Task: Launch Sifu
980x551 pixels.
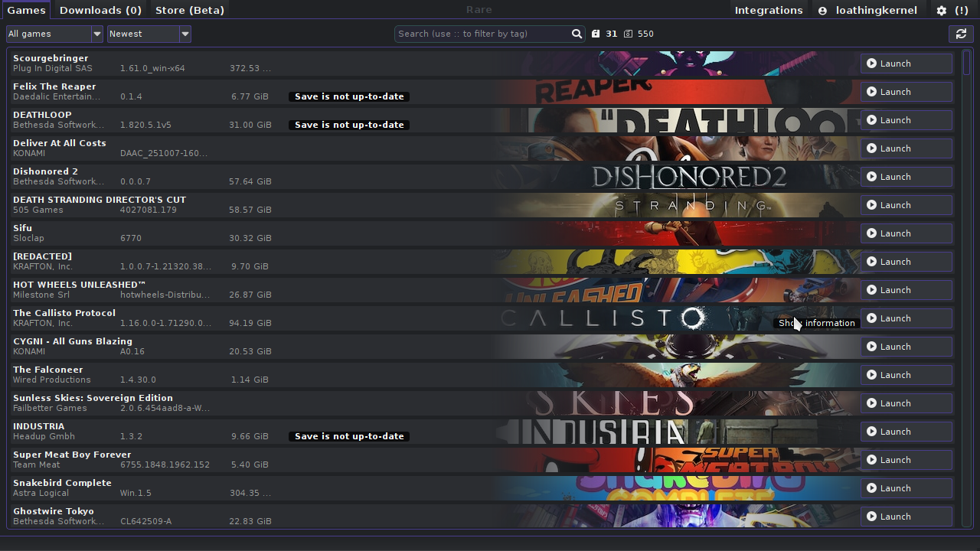Action: tap(906, 233)
